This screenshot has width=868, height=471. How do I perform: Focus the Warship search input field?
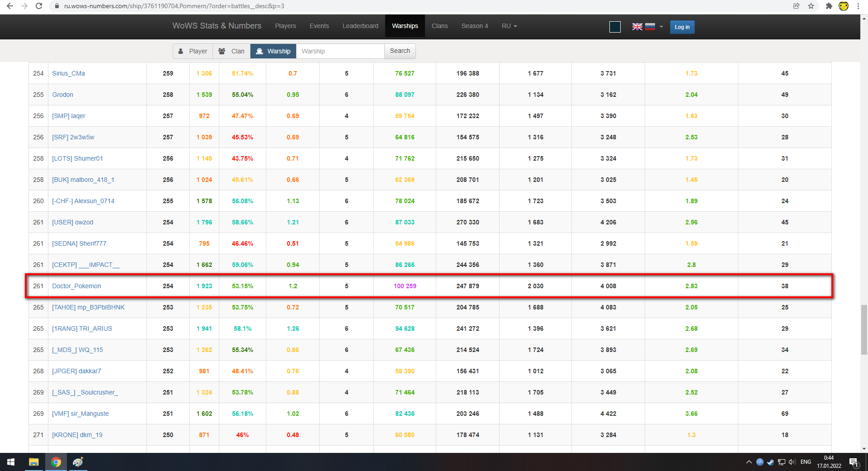coord(340,51)
